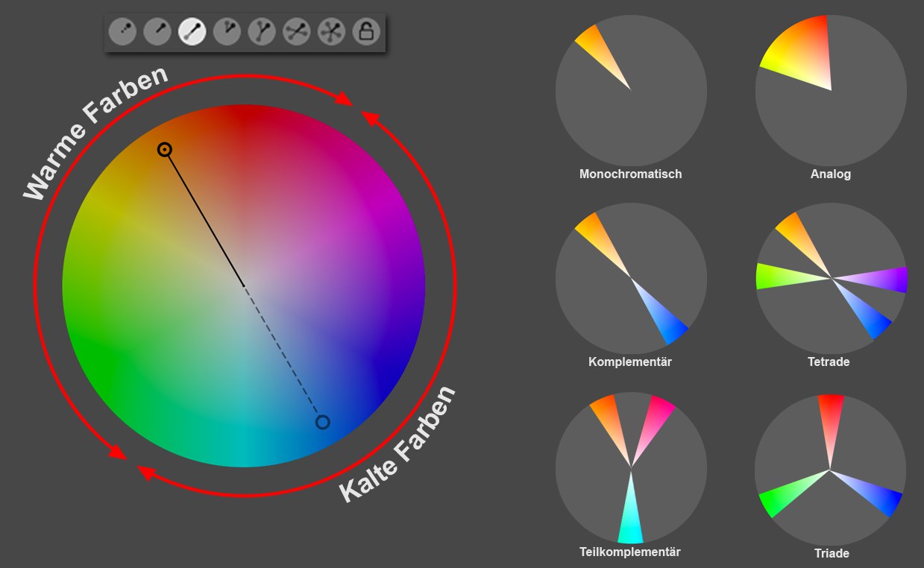The width and height of the screenshot is (924, 568).
Task: Select the narrow-fork split-complementary mode icon
Action: pyautogui.click(x=227, y=31)
